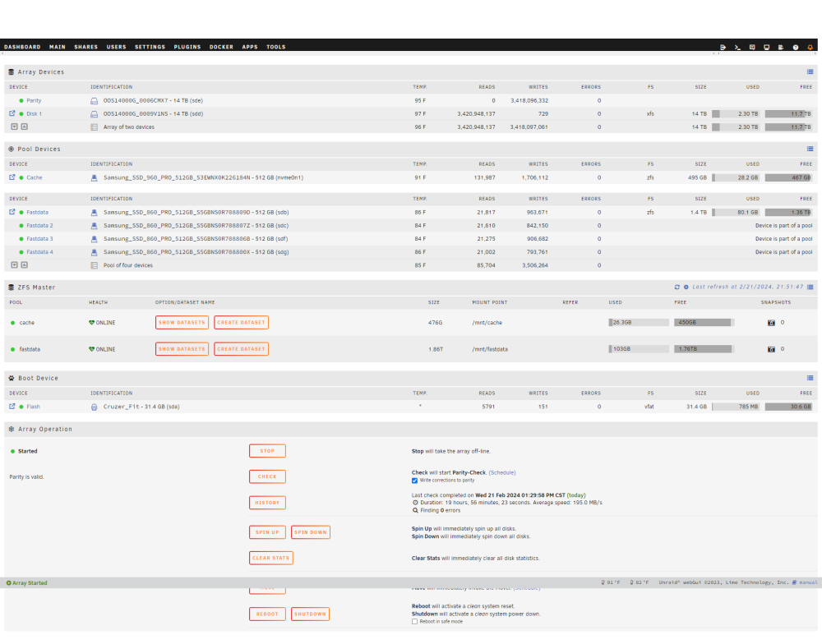Open the feedback icon in the top bar

tap(752, 47)
